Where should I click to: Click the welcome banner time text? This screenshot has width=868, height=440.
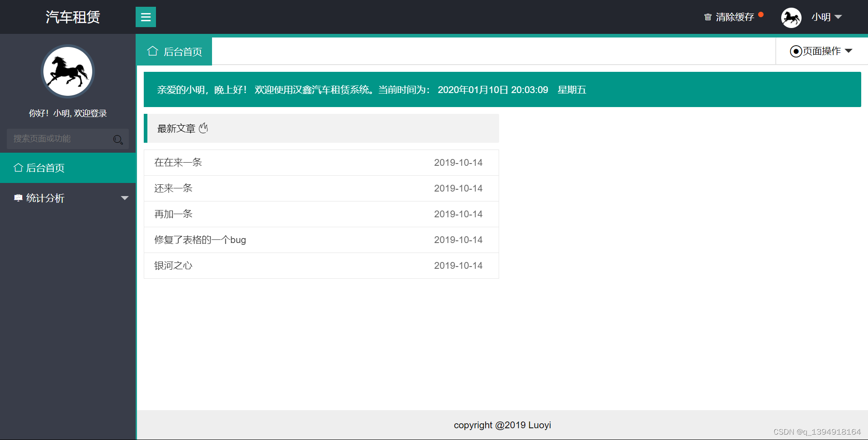coord(493,90)
